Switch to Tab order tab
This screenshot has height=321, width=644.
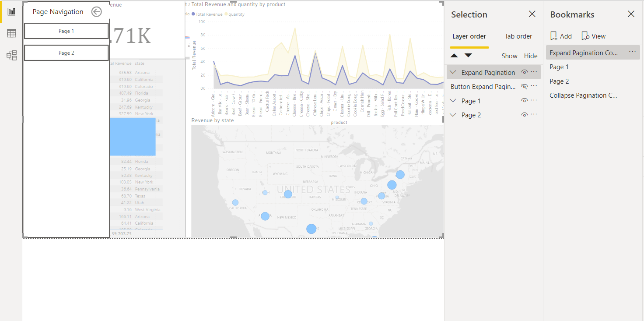point(518,36)
